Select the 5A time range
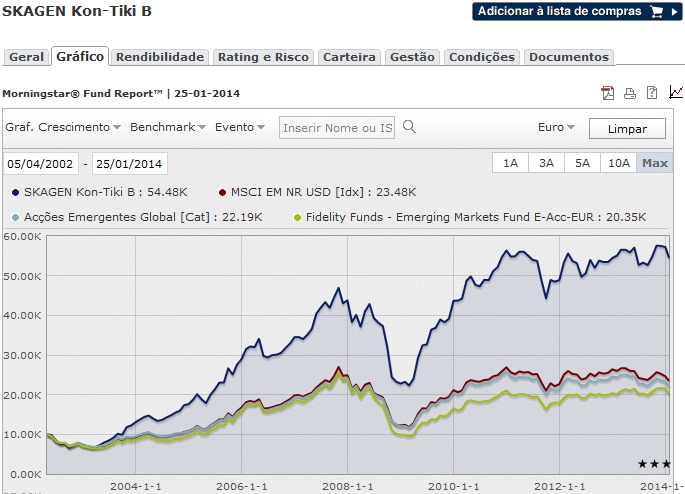 tap(582, 163)
